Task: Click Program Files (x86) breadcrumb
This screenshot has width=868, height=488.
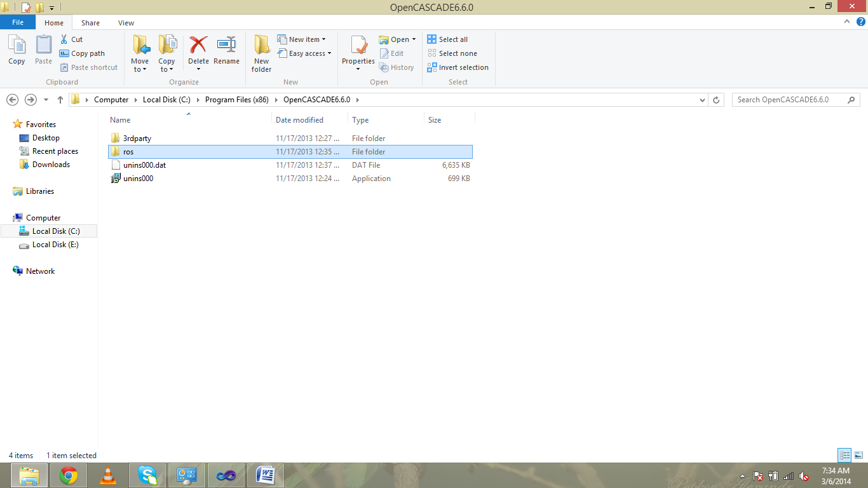Action: (236, 100)
